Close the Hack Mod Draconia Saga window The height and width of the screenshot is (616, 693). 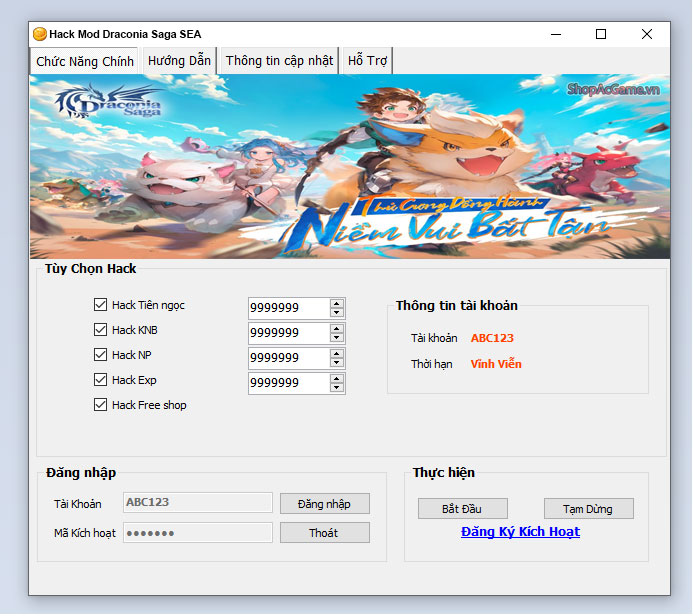(647, 34)
